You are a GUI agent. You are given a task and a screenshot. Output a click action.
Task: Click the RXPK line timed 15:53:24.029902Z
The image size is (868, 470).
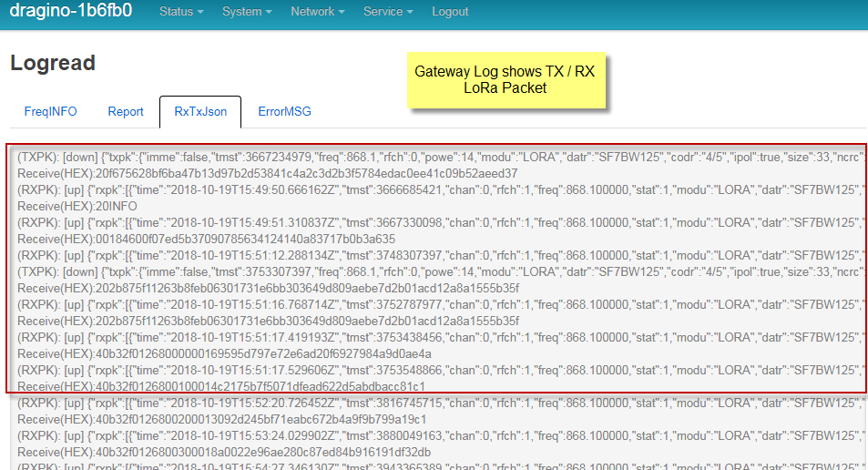pyautogui.click(x=441, y=436)
